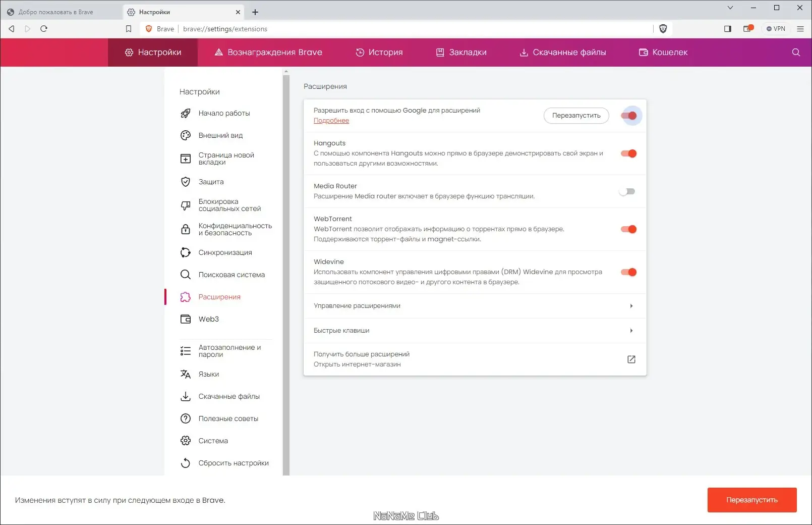Open Brave Shields lion icon in address bar
The height and width of the screenshot is (525, 812).
pos(663,29)
